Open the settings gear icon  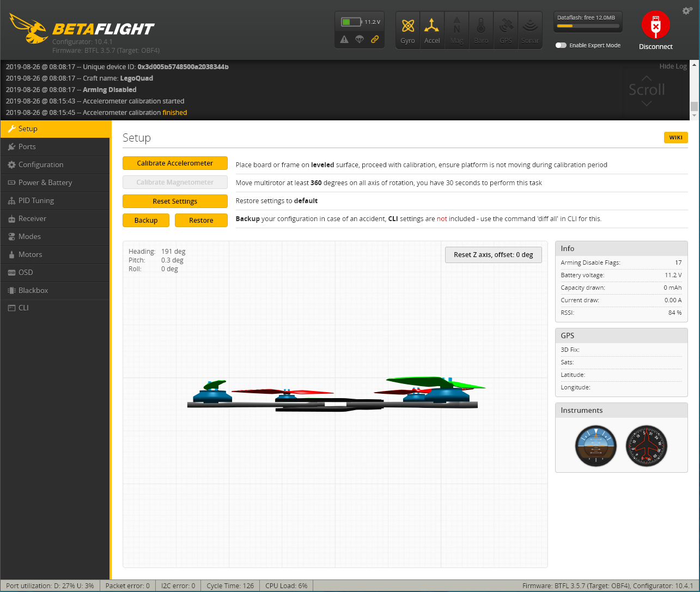coord(687,10)
